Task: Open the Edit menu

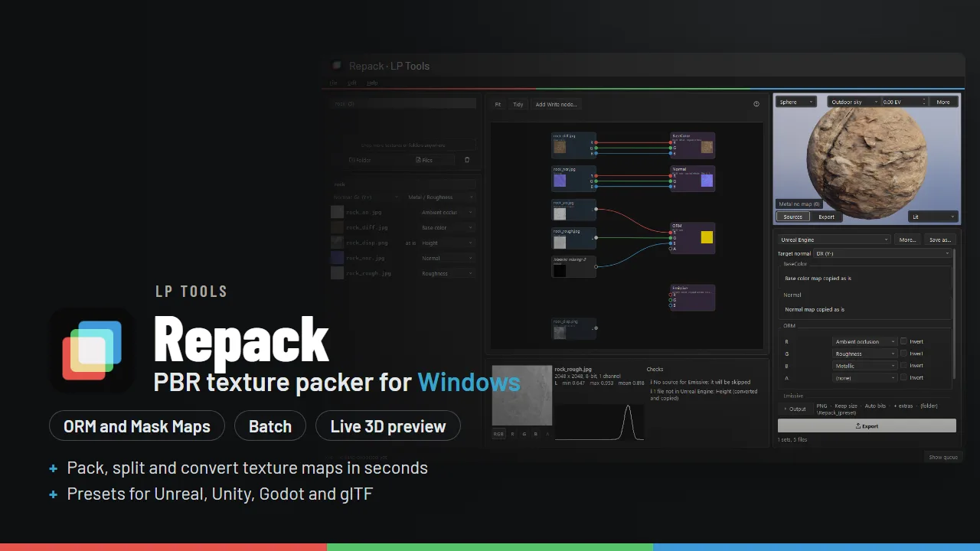Action: coord(352,83)
